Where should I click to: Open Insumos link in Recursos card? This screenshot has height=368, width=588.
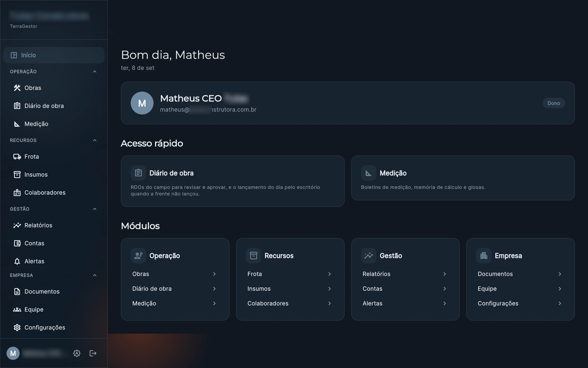point(290,289)
